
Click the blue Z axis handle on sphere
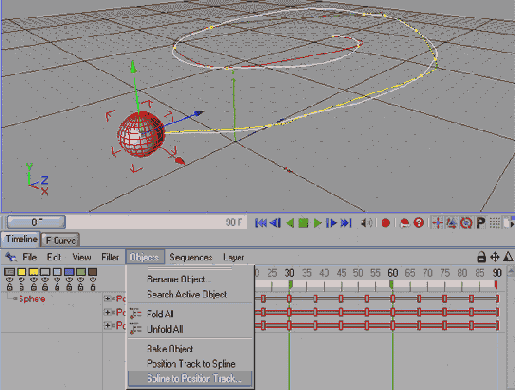[x=199, y=113]
